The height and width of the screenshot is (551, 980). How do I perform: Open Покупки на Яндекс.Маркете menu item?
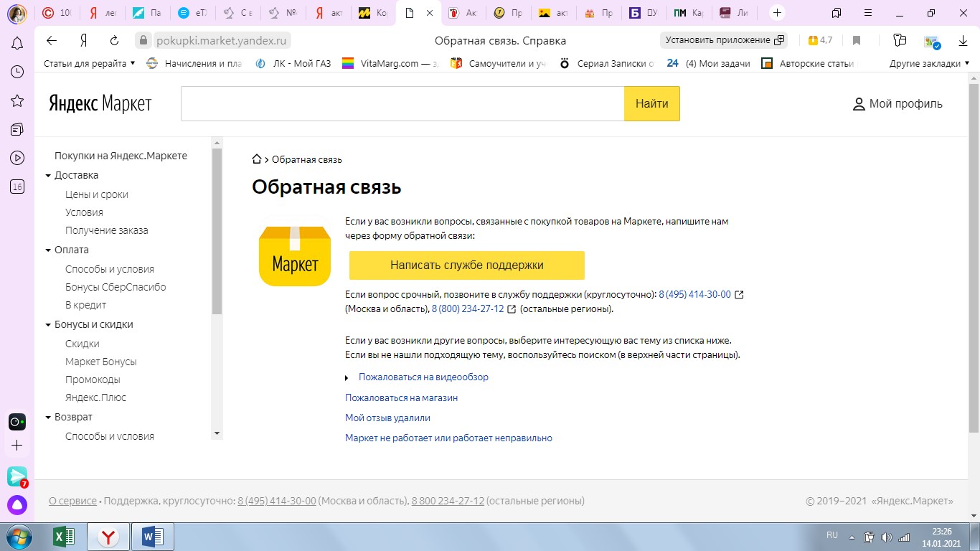coord(121,156)
